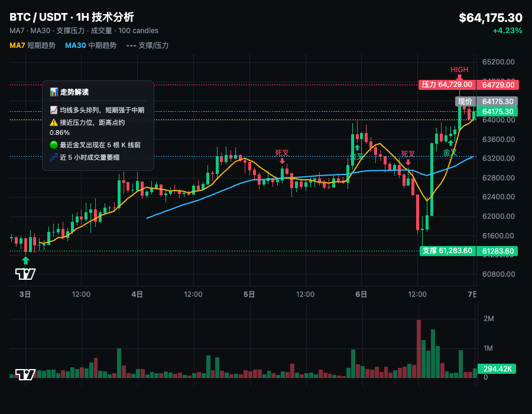Click the 65200.00 price axis label
This screenshot has height=414, width=532.
coord(498,62)
